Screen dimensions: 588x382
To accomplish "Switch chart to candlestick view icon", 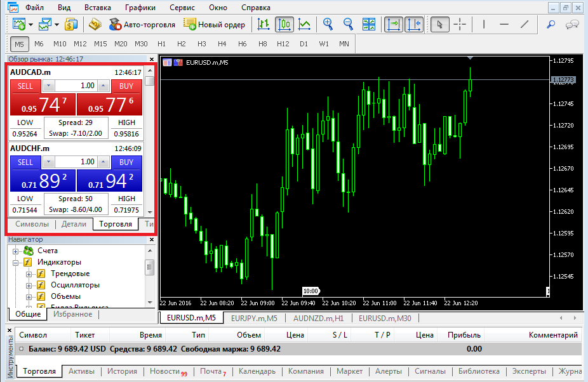I will (284, 25).
